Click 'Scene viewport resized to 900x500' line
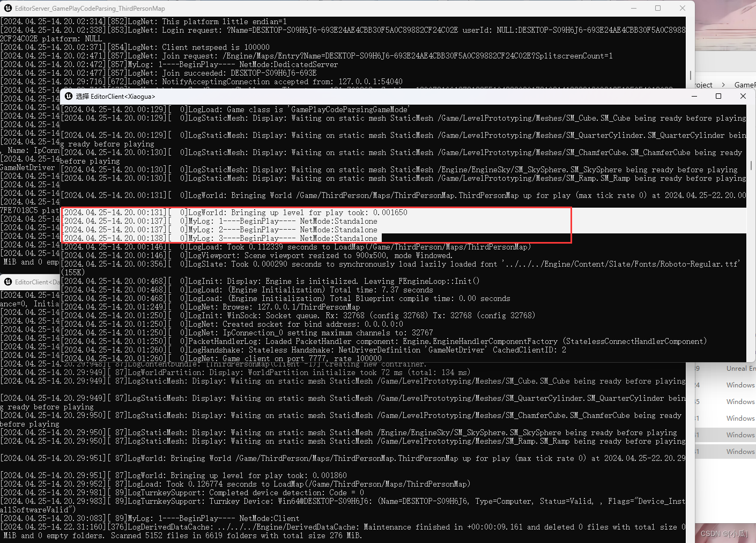The width and height of the screenshot is (756, 543). [x=257, y=255]
